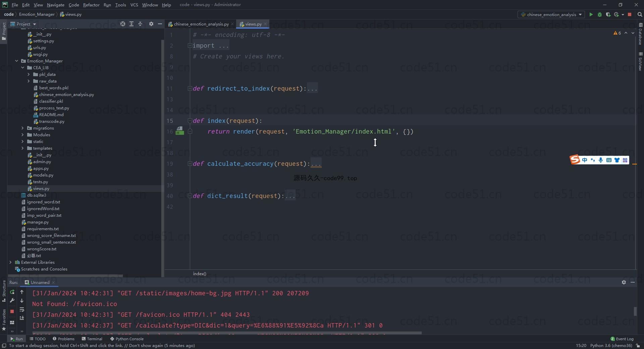Collapse the Emotion_Manager folder

point(16,61)
